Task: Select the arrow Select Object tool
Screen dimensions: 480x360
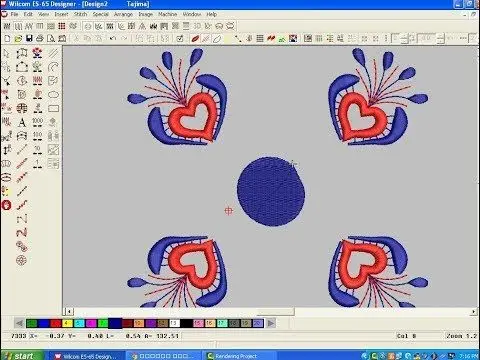Action: pos(6,54)
